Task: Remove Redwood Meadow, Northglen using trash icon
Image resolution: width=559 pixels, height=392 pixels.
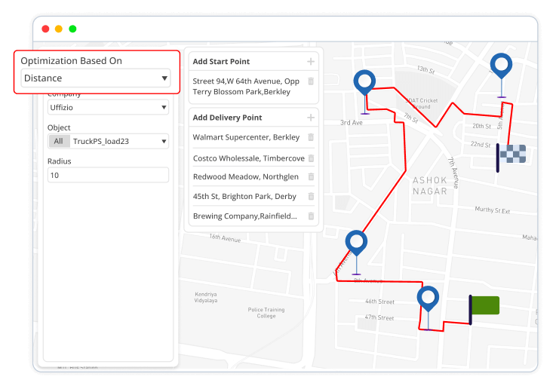Action: coord(311,177)
